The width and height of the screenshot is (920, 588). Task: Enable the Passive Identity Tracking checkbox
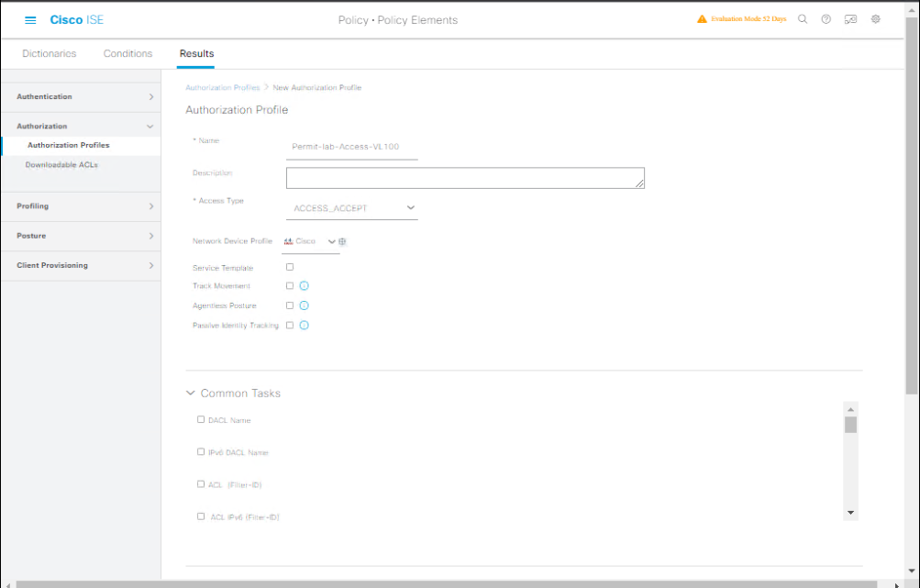[290, 325]
